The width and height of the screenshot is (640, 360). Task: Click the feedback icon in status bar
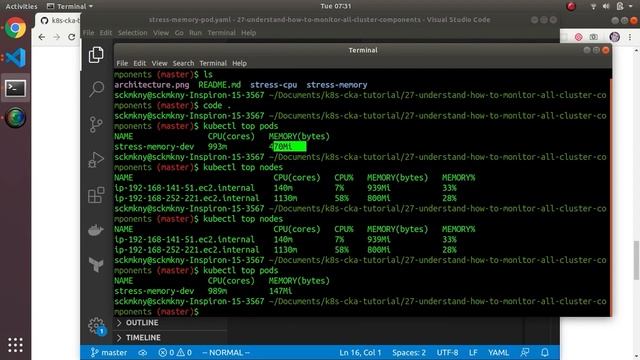pyautogui.click(x=525, y=353)
